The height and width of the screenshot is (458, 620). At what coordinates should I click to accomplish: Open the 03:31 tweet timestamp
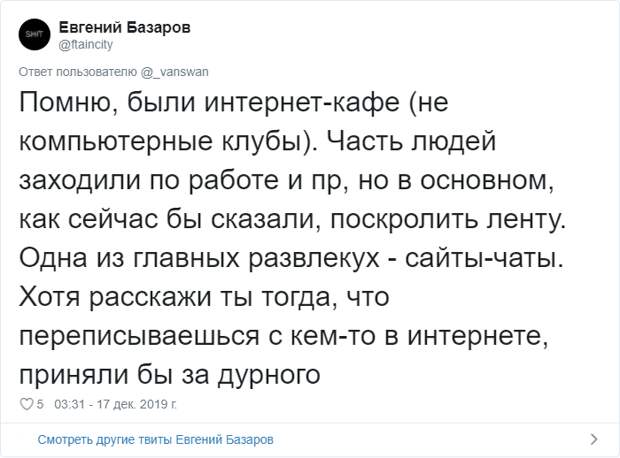(x=69, y=404)
